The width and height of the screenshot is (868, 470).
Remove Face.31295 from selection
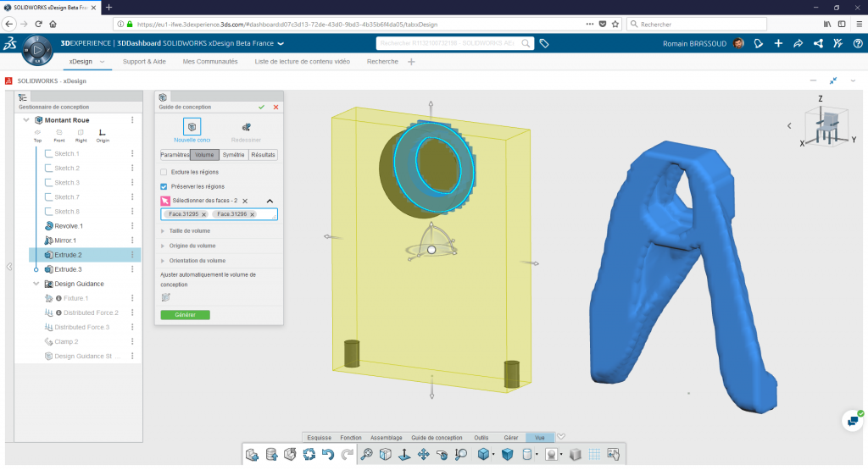pos(203,214)
